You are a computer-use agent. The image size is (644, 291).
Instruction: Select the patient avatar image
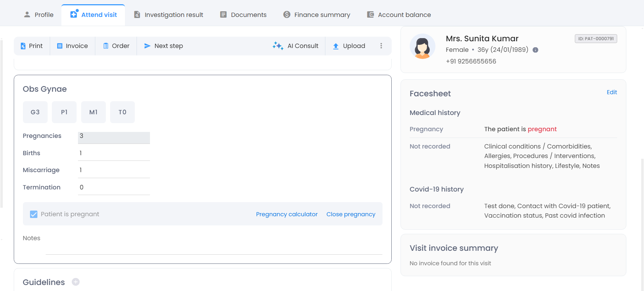tap(422, 46)
